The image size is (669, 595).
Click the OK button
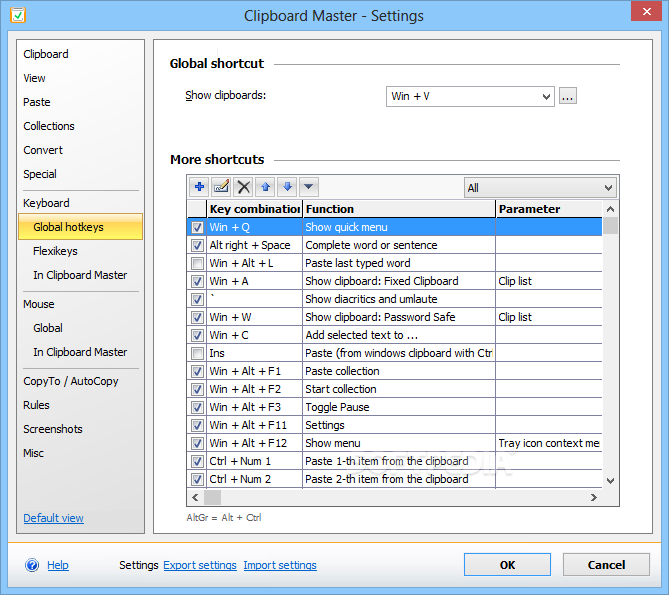point(507,565)
